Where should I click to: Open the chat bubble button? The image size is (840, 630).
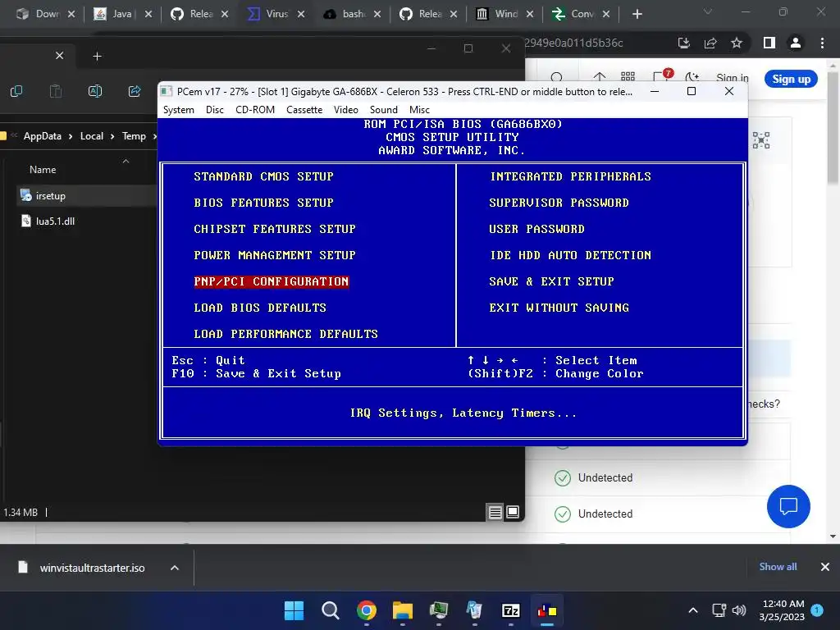pos(788,506)
